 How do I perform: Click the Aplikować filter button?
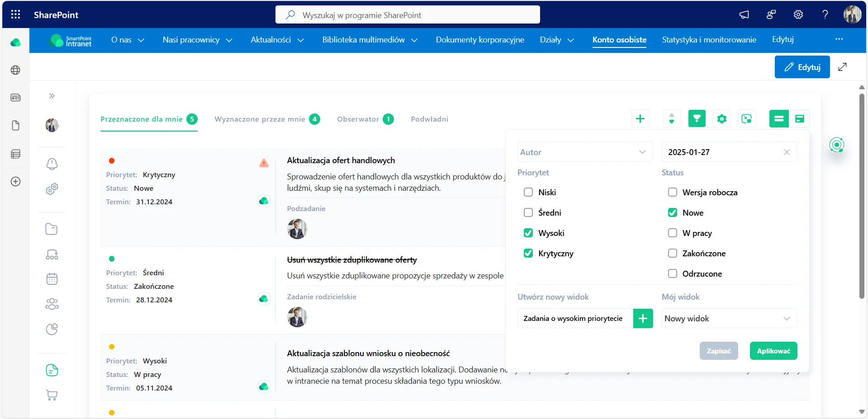point(773,351)
